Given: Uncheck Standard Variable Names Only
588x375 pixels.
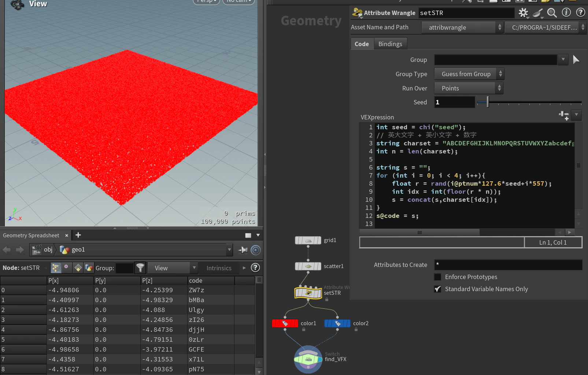Looking at the screenshot, I should (x=437, y=289).
